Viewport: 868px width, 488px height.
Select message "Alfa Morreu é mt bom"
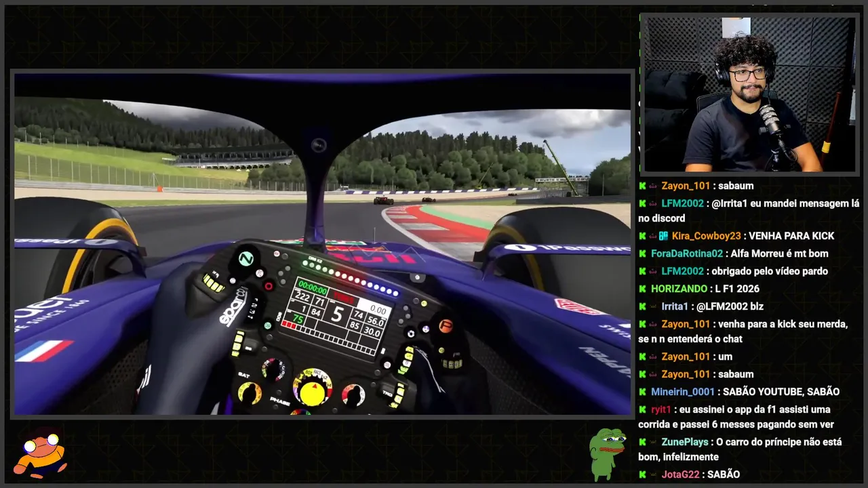tap(780, 253)
